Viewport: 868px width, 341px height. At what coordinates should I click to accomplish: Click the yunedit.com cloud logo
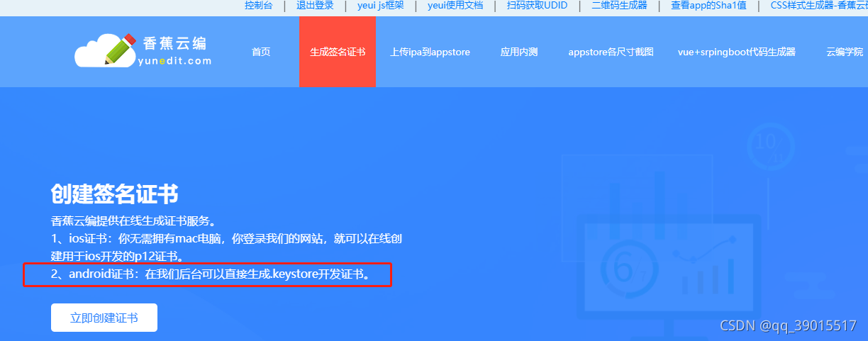click(143, 51)
